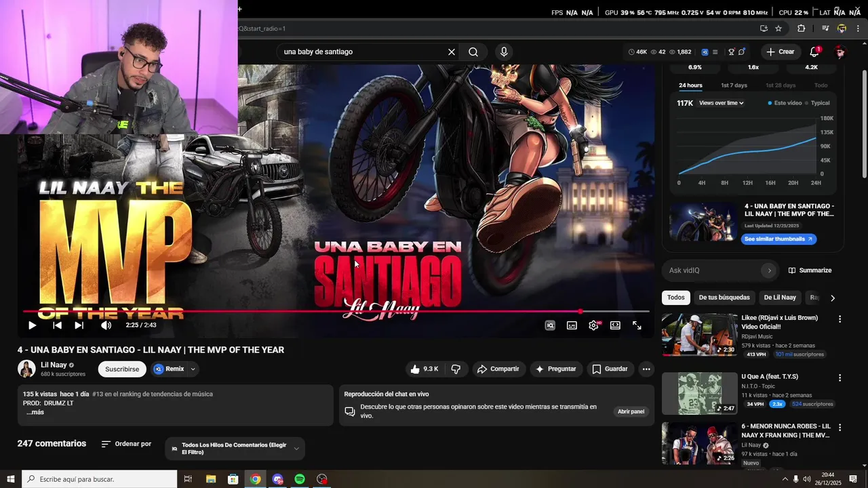Install the page via address bar icon

[764, 28]
